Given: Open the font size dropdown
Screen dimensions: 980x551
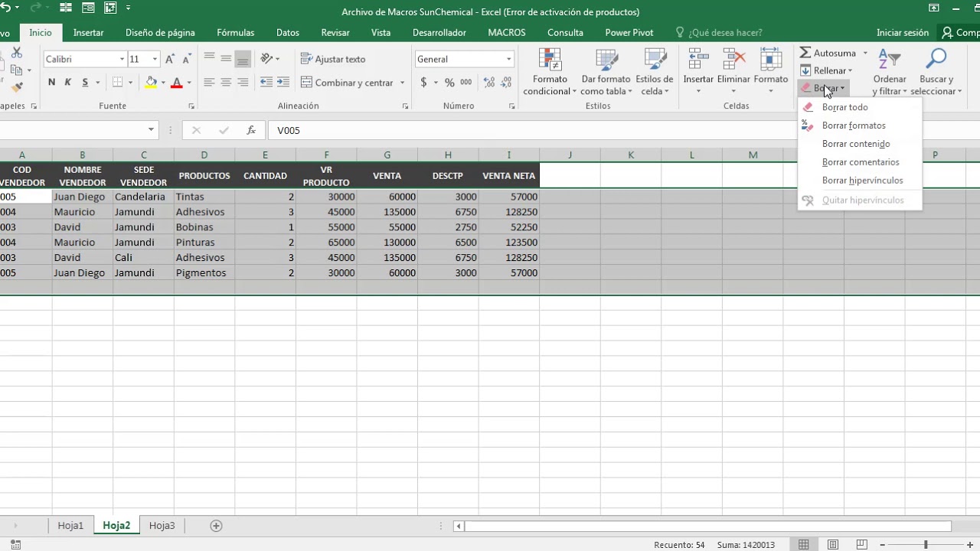Looking at the screenshot, I should tap(155, 59).
